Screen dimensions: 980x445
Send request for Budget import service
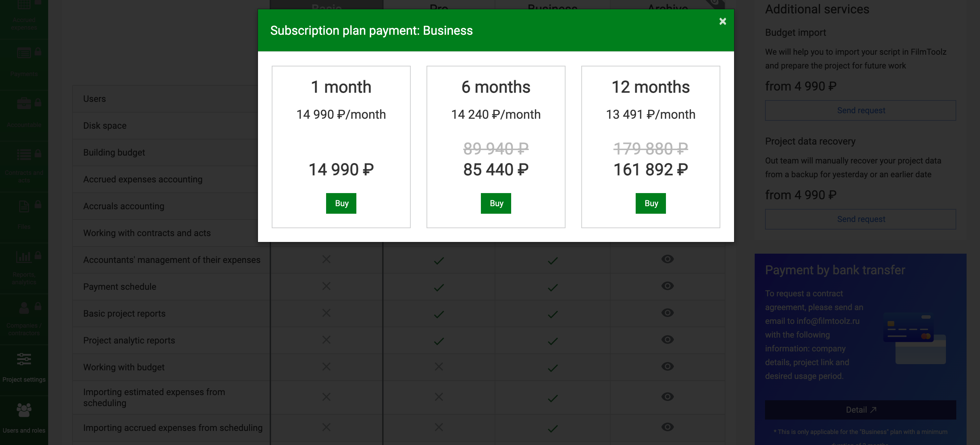pyautogui.click(x=861, y=110)
